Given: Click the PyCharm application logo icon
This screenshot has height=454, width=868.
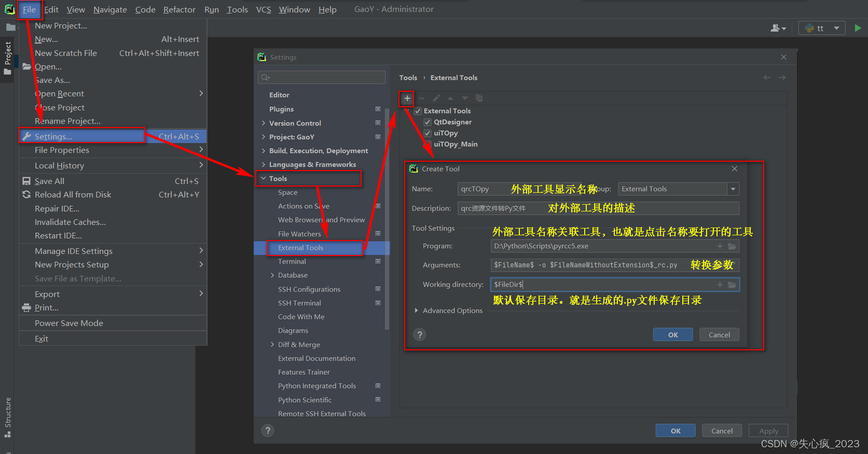Looking at the screenshot, I should (9, 9).
